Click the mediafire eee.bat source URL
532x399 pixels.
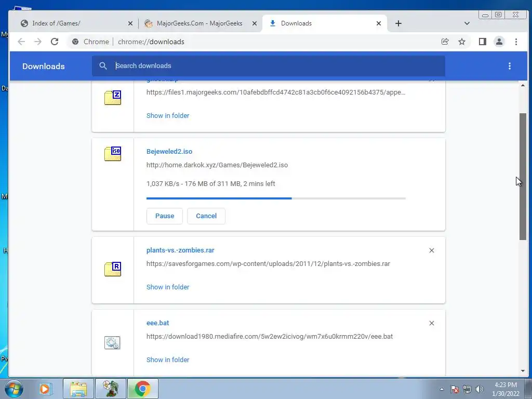click(x=270, y=337)
